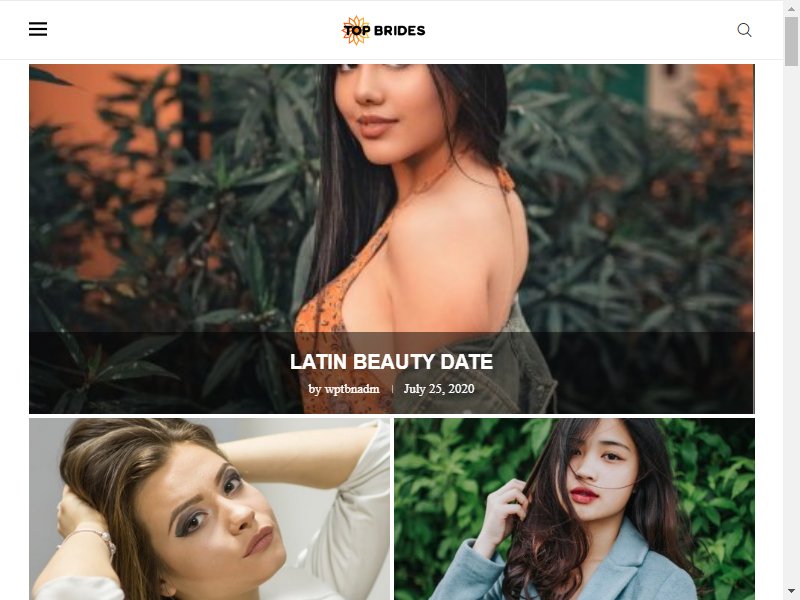Click the scrollbar track below the thumb
Screen dimensions: 800x600
[791, 327]
